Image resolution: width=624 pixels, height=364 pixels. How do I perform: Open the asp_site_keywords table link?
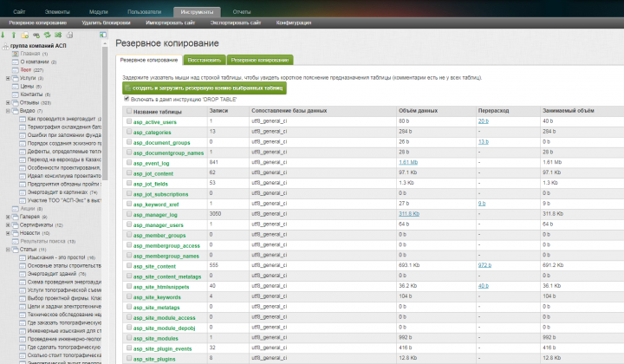click(157, 297)
